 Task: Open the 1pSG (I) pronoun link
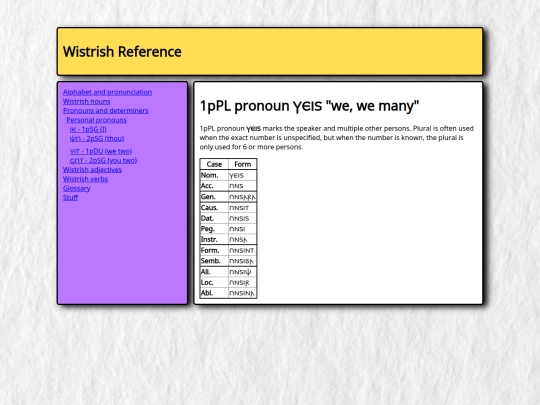88,129
